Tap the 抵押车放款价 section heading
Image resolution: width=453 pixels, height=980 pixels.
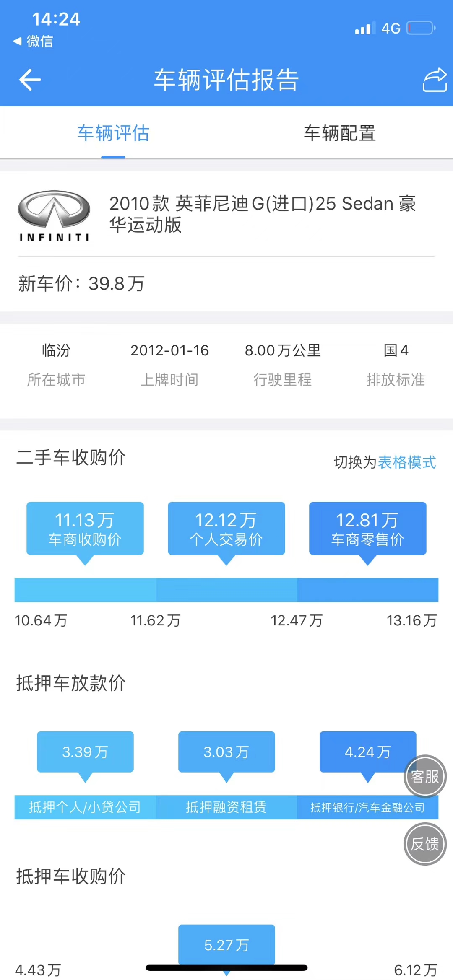(71, 683)
